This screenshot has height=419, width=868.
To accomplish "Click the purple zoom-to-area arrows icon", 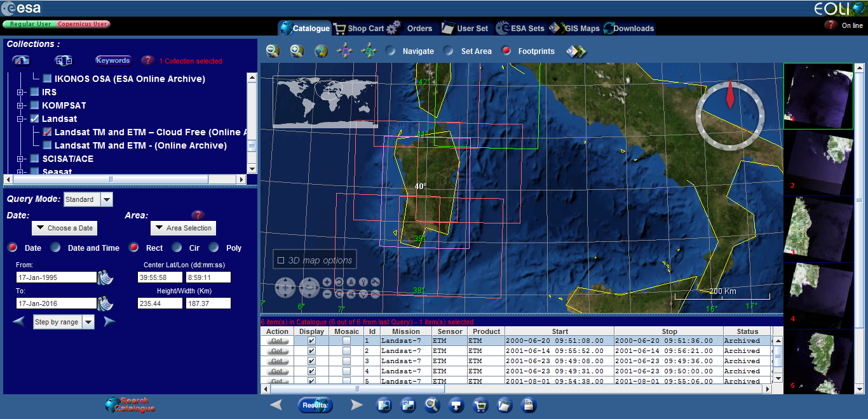I will pos(344,51).
